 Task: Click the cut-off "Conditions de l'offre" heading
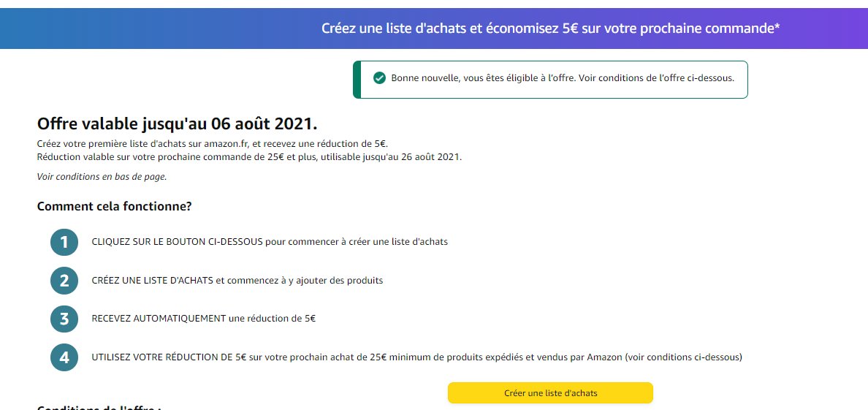99,406
